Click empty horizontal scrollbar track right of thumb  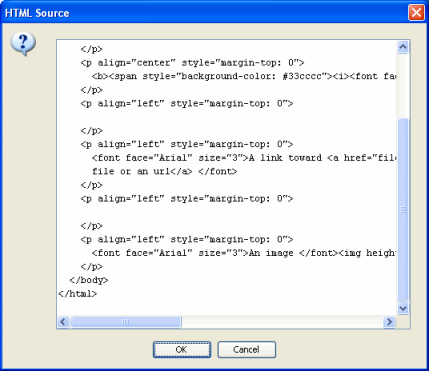(282, 322)
